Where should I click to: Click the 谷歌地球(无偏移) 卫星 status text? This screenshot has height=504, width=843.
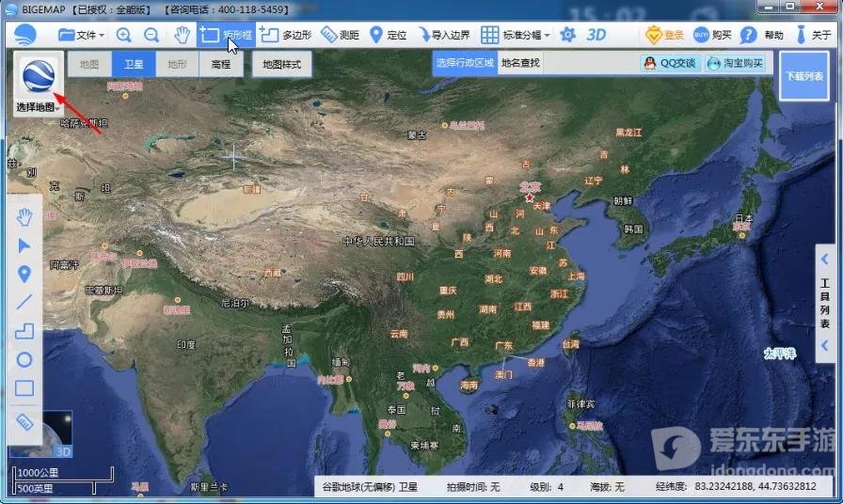coord(370,487)
